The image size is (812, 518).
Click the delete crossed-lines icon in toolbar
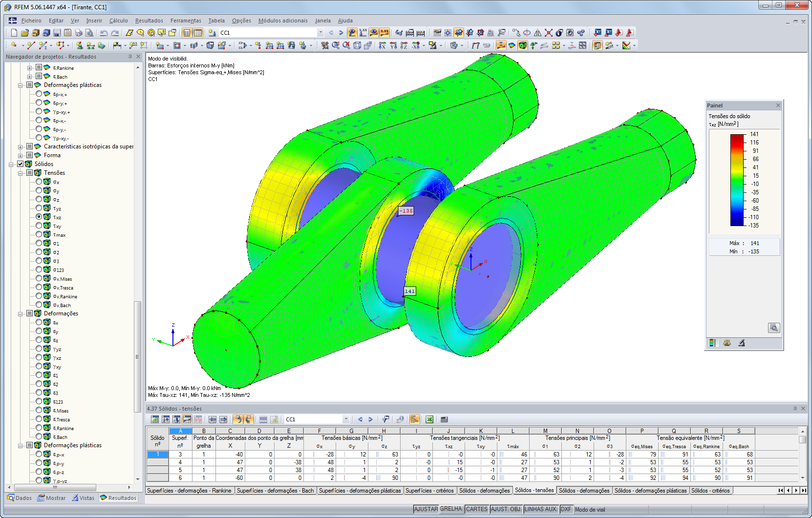[549, 33]
